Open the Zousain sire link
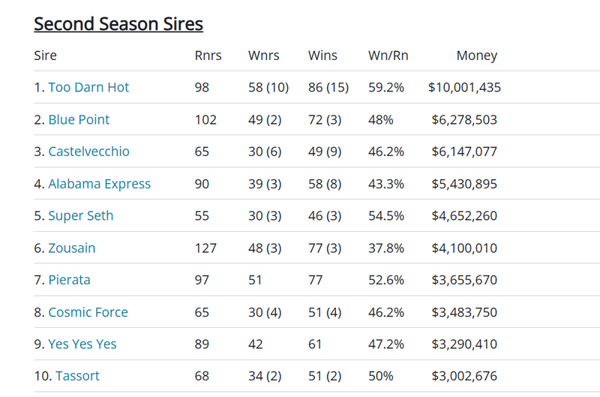This screenshot has width=600, height=397. (72, 248)
